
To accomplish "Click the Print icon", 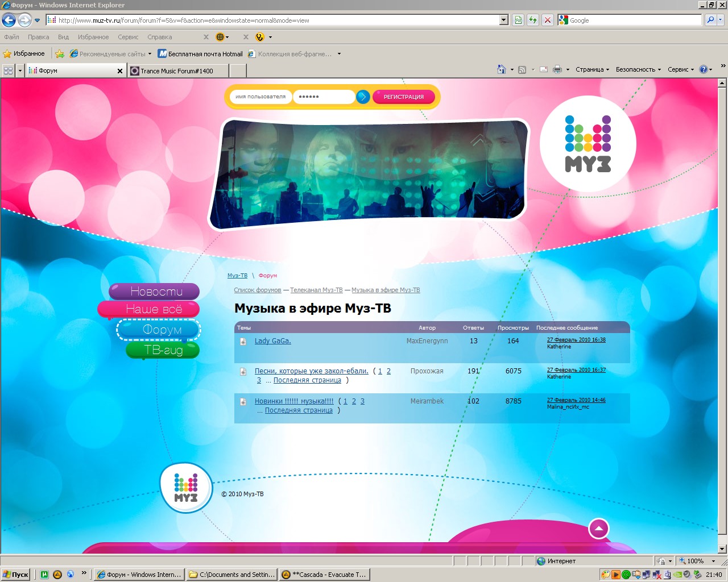I will pyautogui.click(x=557, y=69).
